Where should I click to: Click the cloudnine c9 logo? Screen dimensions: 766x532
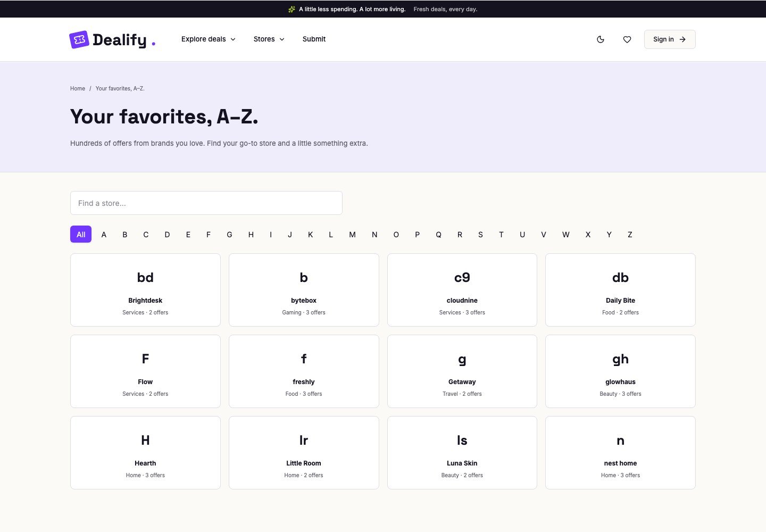(x=462, y=278)
